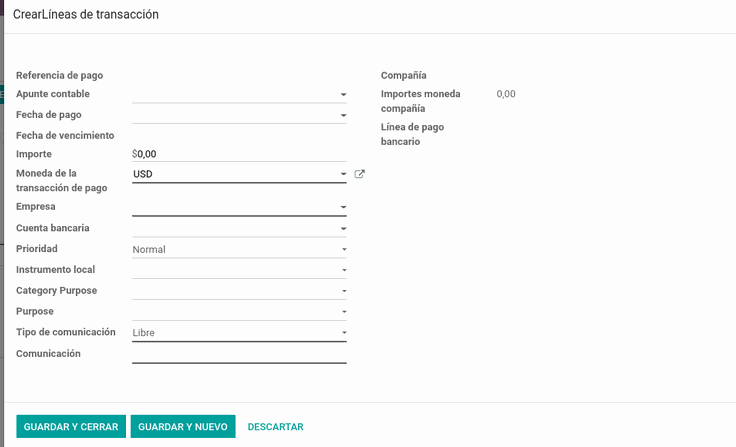Open the Moneda de la transacción dropdown arrow
The height and width of the screenshot is (447, 736).
pos(343,174)
